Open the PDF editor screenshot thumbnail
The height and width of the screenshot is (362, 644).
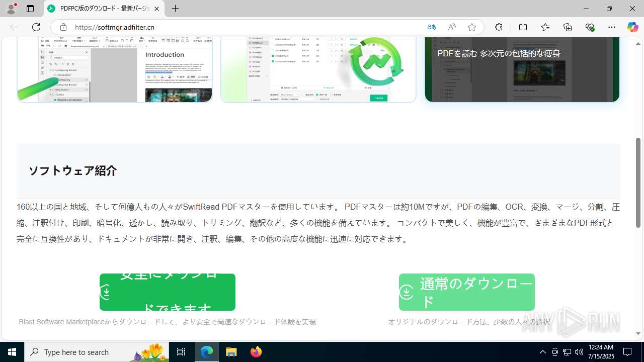click(x=115, y=69)
